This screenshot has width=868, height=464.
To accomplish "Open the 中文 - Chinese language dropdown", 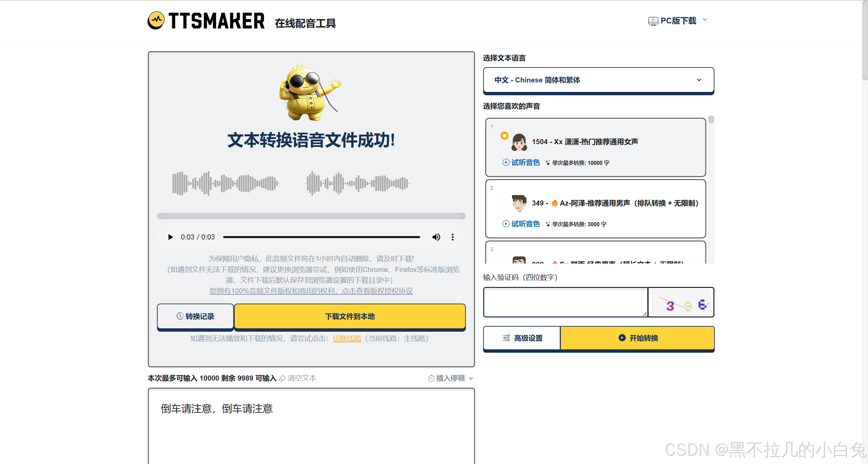I will (598, 80).
